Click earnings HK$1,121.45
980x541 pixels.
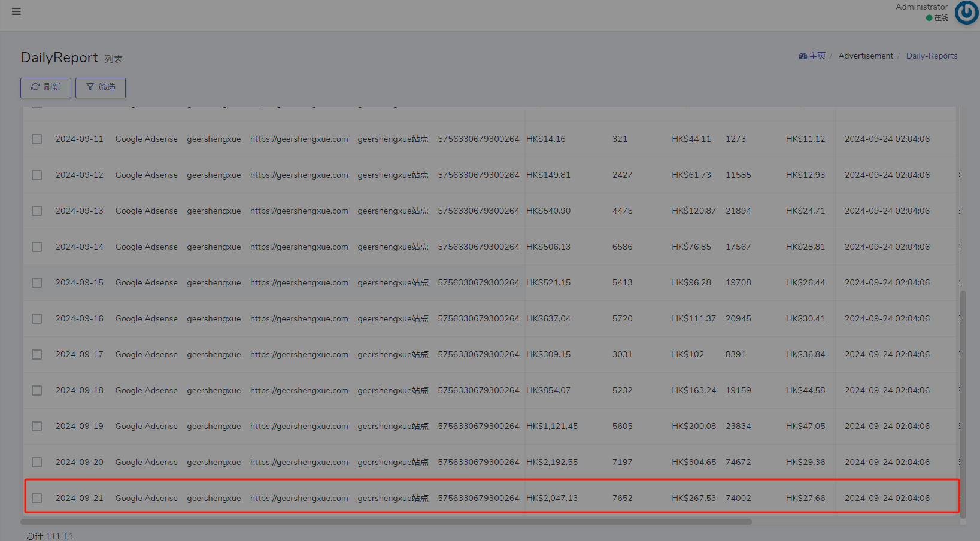click(552, 426)
